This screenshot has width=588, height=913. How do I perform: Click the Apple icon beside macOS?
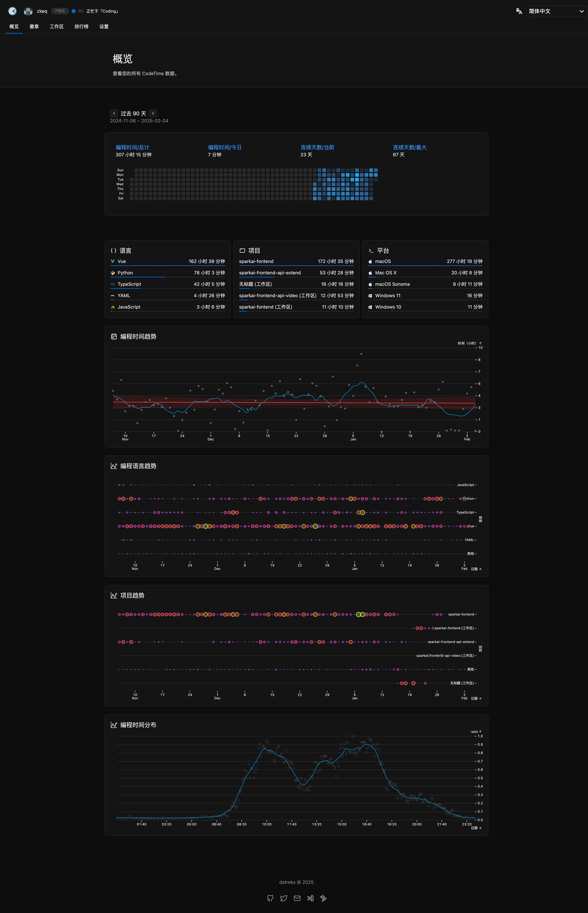coord(370,261)
